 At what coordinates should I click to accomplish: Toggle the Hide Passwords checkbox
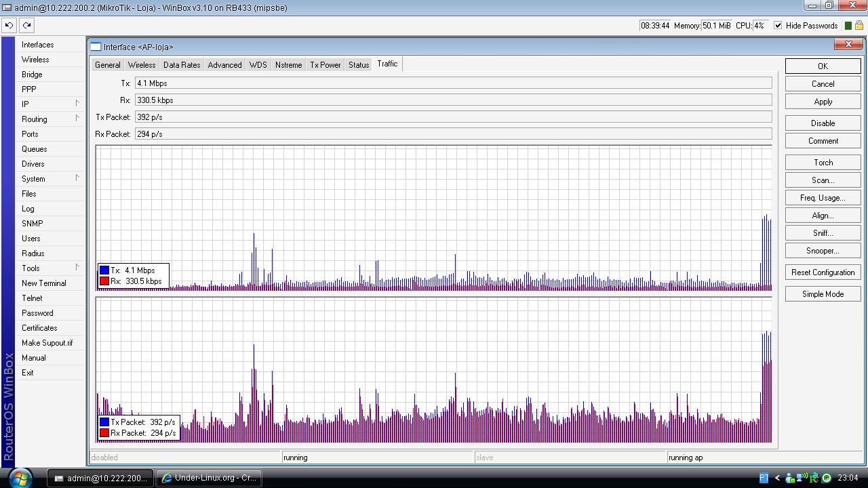click(778, 26)
